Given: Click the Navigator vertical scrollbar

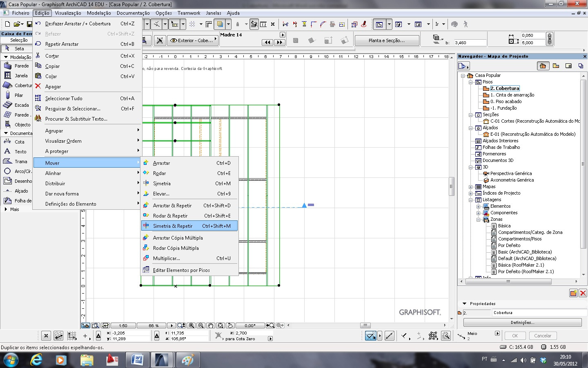Looking at the screenshot, I should 583,164.
